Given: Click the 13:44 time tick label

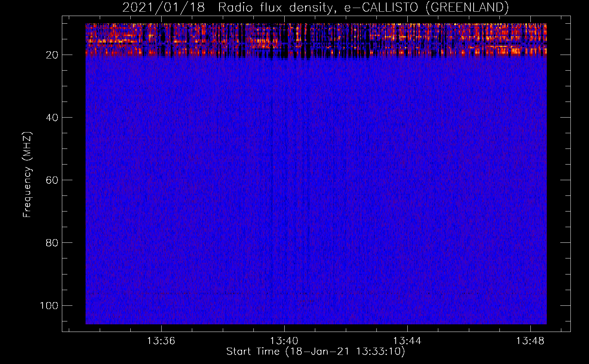Looking at the screenshot, I should point(407,341).
